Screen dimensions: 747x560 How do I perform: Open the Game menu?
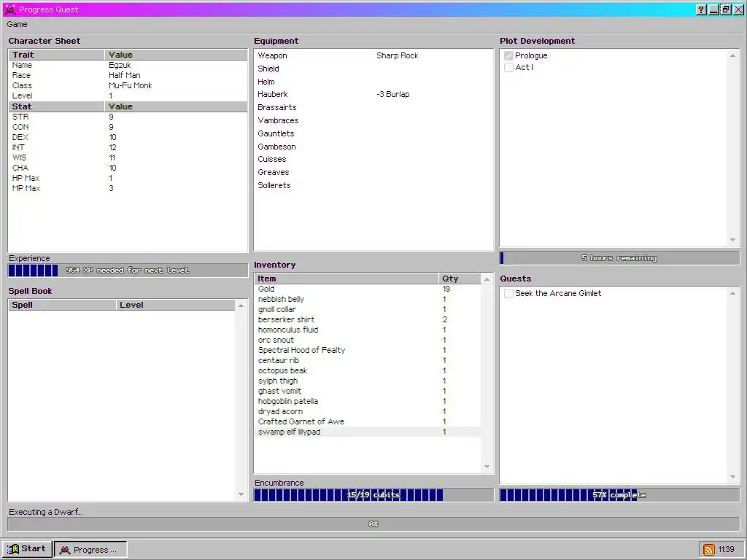[18, 24]
